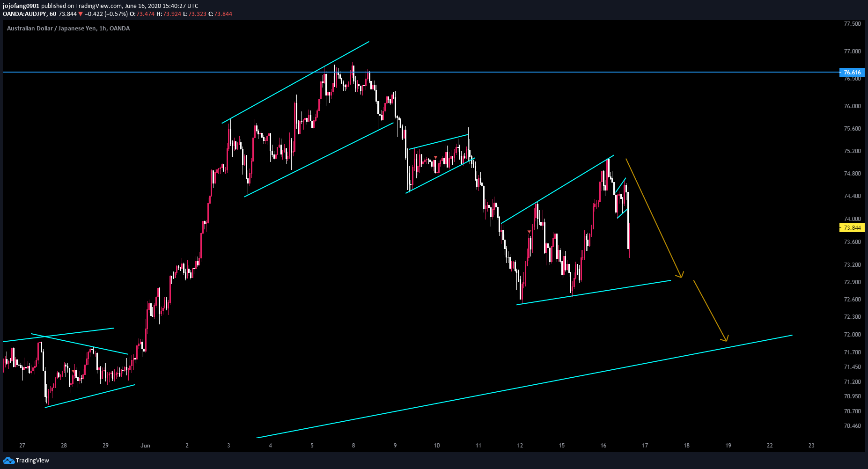Click the '27' date axis label
This screenshot has width=868, height=469.
point(22,446)
